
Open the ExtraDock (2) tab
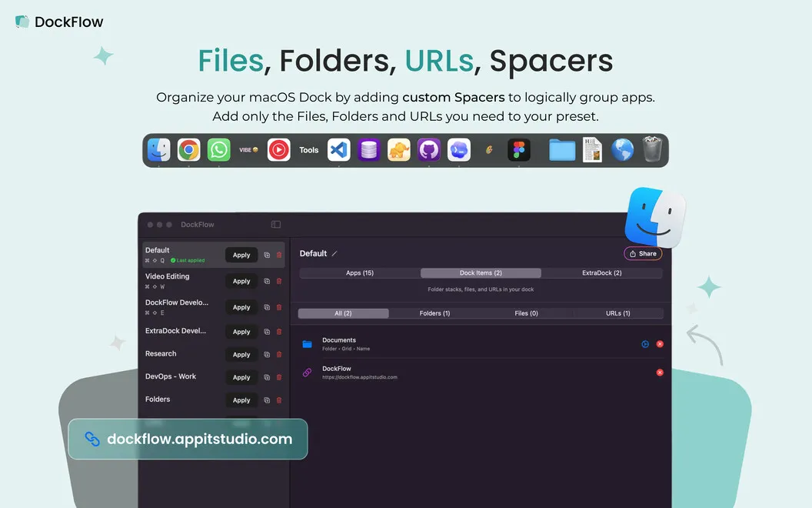(602, 272)
